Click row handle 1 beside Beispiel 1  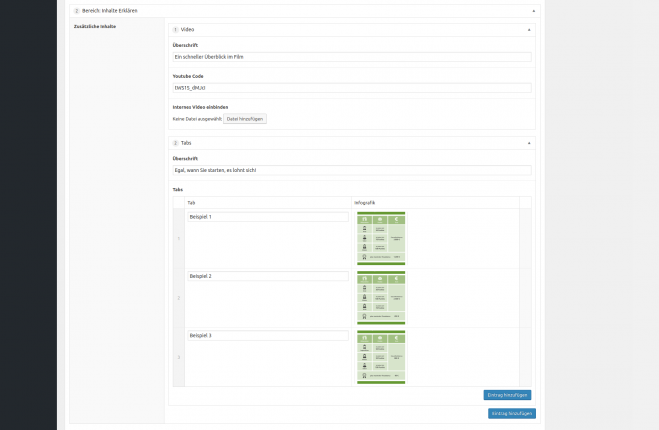[x=179, y=238]
